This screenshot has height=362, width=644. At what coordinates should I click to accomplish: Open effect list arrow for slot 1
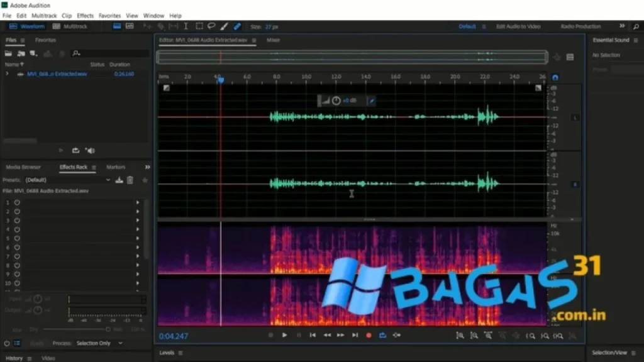138,202
